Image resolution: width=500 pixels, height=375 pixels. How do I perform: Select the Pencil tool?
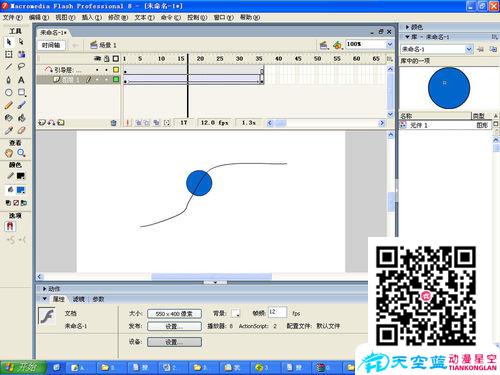pyautogui.click(x=9, y=105)
